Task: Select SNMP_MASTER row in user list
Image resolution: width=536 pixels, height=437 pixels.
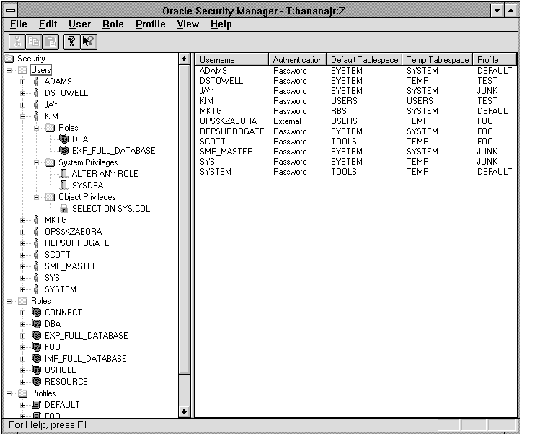Action: 356,151
